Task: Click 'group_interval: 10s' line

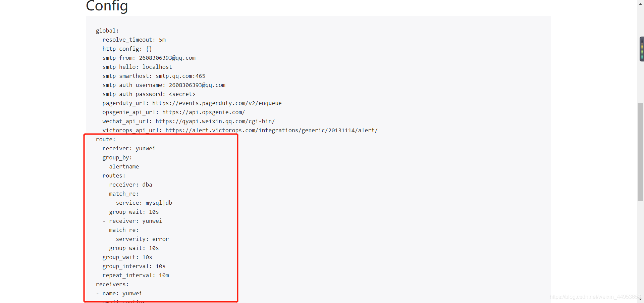Action: pyautogui.click(x=134, y=266)
